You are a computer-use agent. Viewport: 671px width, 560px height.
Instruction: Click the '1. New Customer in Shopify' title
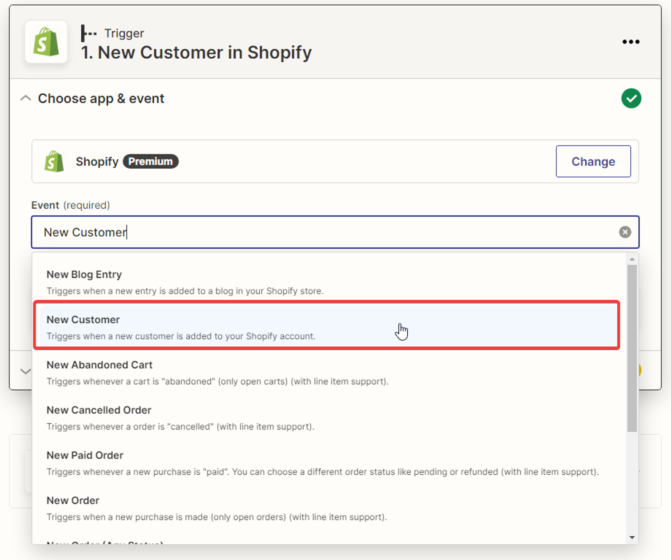coord(196,53)
